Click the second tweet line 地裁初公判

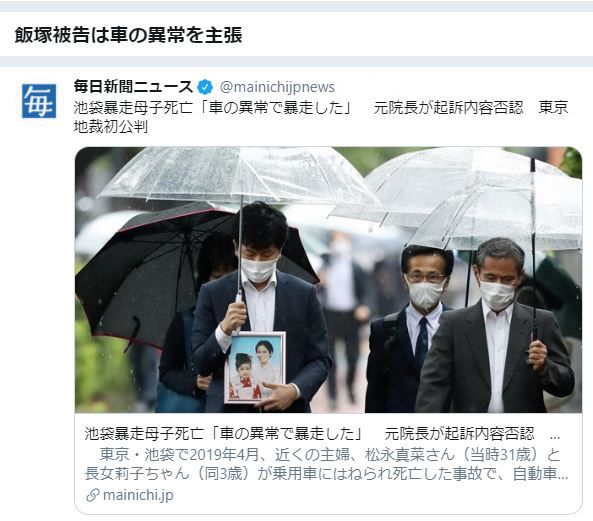110,127
